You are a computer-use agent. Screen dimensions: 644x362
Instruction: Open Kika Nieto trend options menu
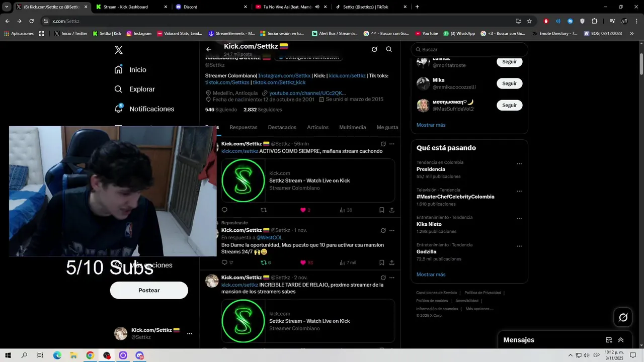(x=519, y=219)
